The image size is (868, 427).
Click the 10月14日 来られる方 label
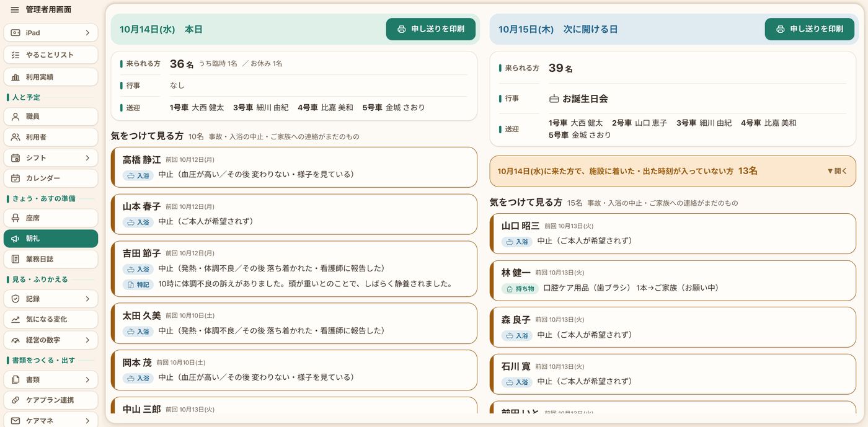[x=143, y=64]
